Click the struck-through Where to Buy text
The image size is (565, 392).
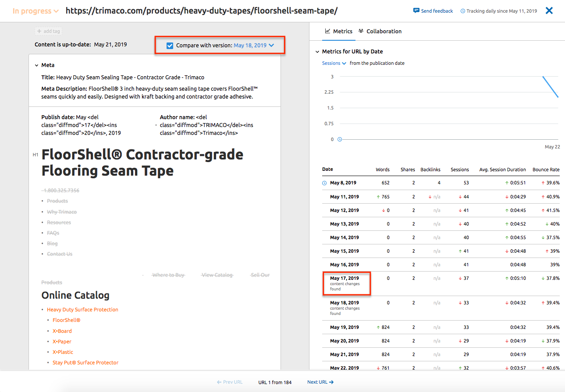click(x=168, y=275)
